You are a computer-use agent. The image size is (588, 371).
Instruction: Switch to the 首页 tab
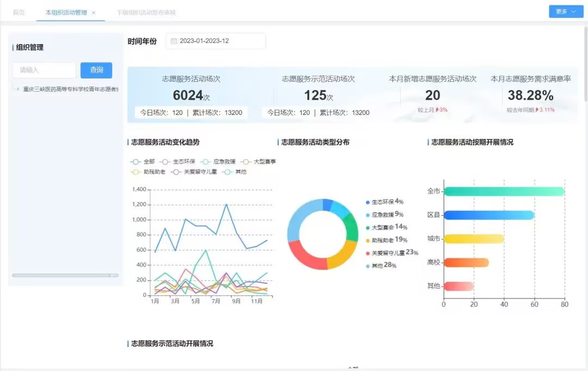[19, 12]
